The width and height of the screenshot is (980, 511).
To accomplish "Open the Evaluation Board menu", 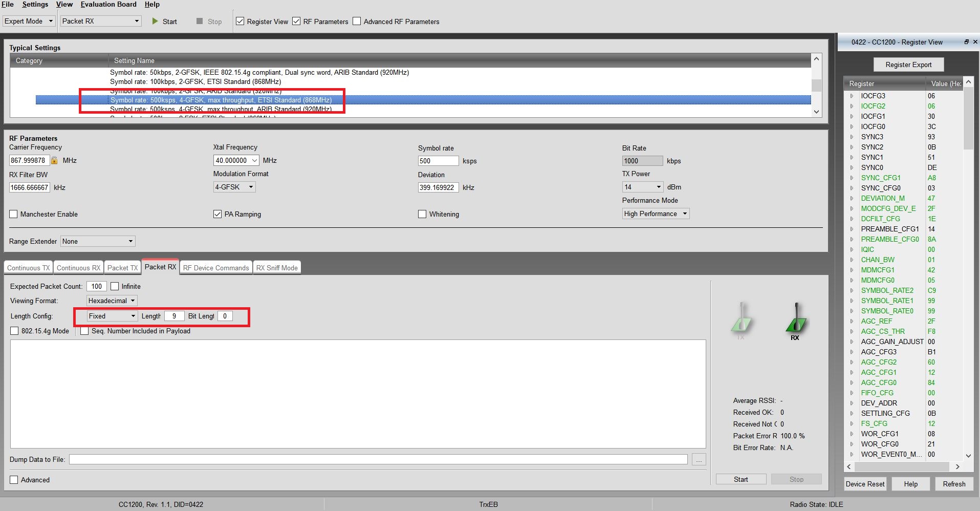I will (108, 5).
